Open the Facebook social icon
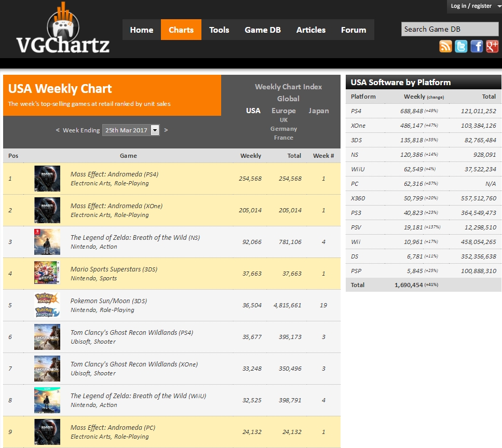Viewport: 502px width, 448px height. [477, 46]
